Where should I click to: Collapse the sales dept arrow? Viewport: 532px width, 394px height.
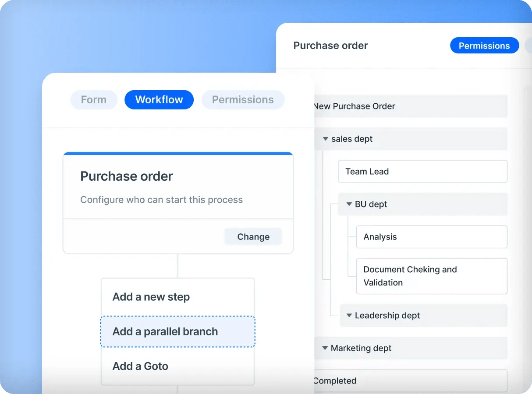[326, 139]
